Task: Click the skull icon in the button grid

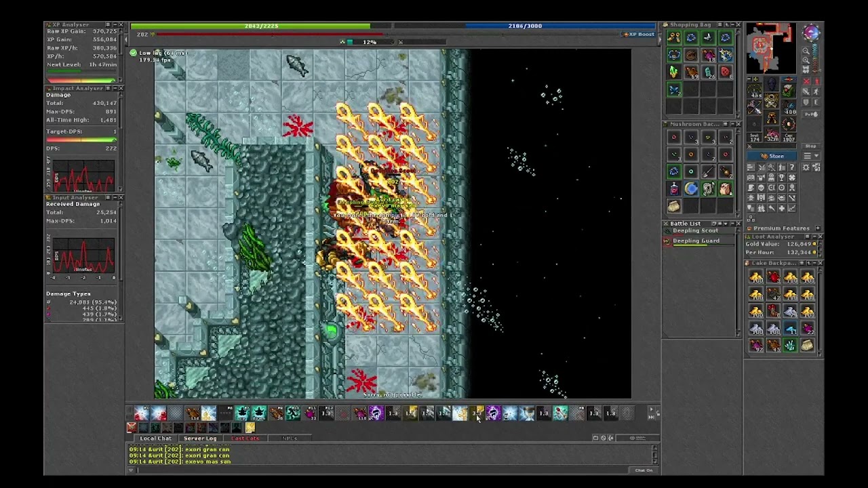Action: tap(761, 188)
